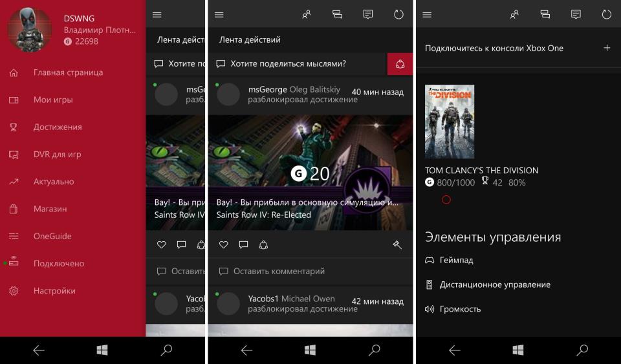Image resolution: width=621 pixels, height=364 pixels.
Task: Click the share icon on the red button
Action: [400, 64]
